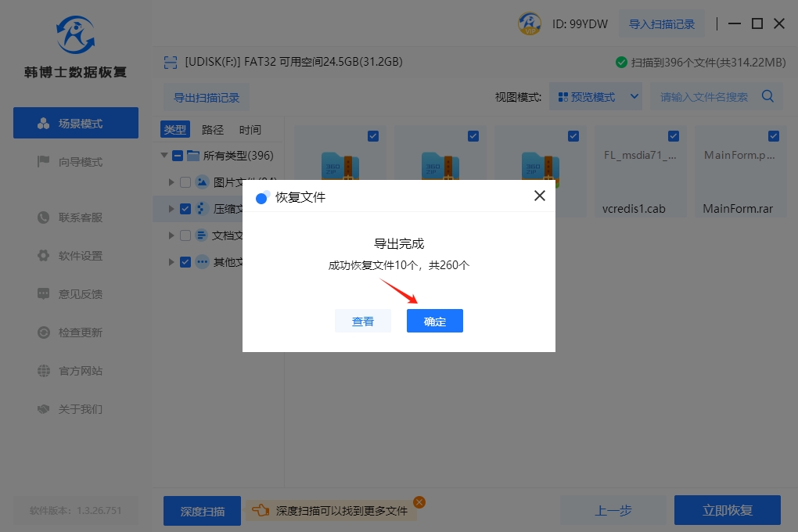Screen dimensions: 798x532
Task: Click the file name search field
Action: tap(703, 97)
